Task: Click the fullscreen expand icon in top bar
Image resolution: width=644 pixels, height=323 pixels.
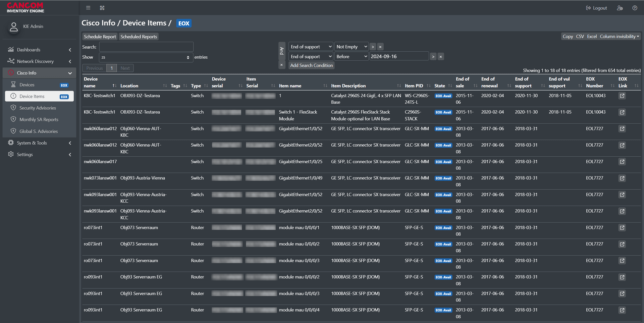Action: click(102, 8)
